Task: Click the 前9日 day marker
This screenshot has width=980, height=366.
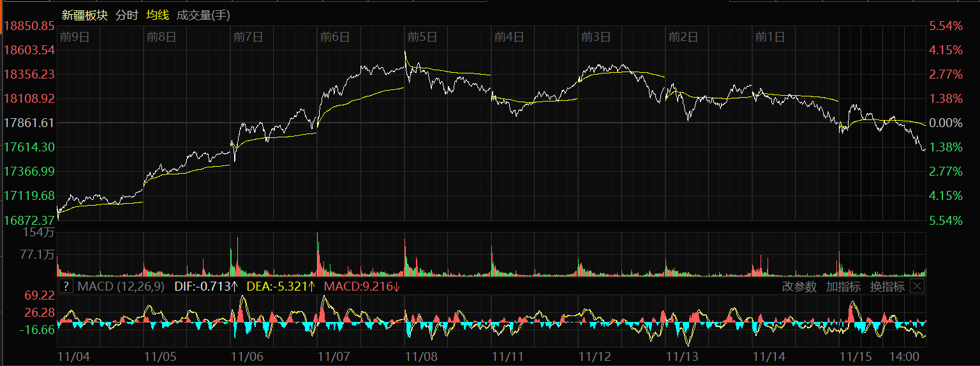Action: pyautogui.click(x=75, y=36)
